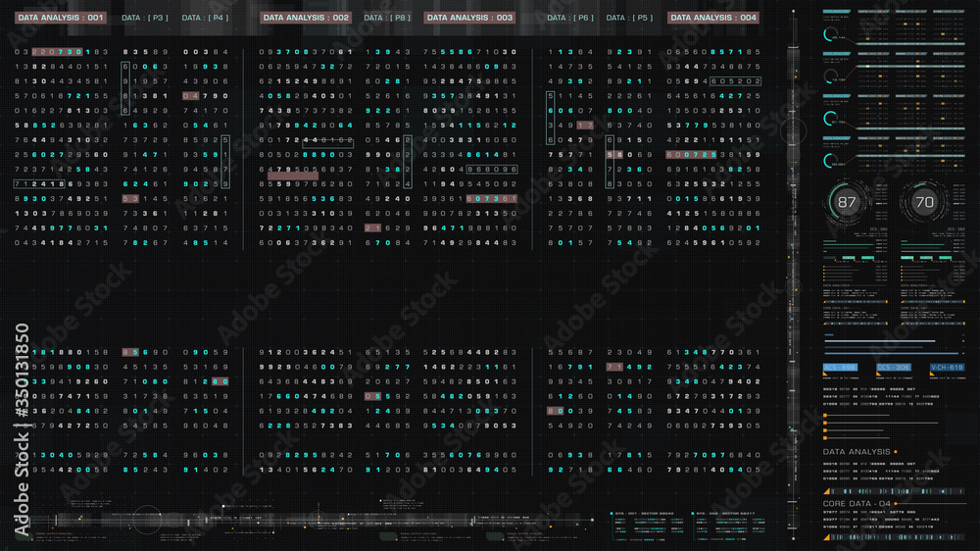Click the highlighted number block 600725
980x551 pixels.
pyautogui.click(x=691, y=155)
